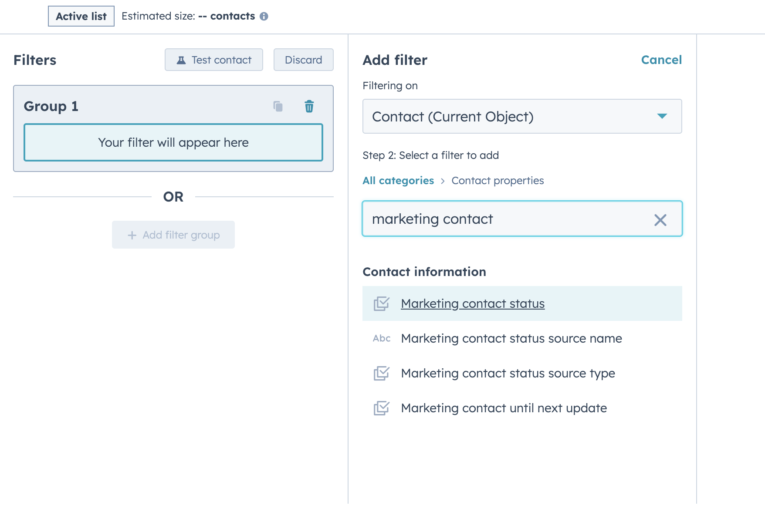Image resolution: width=765 pixels, height=532 pixels.
Task: Open the Contact (Current Object) dropdown
Action: (522, 116)
